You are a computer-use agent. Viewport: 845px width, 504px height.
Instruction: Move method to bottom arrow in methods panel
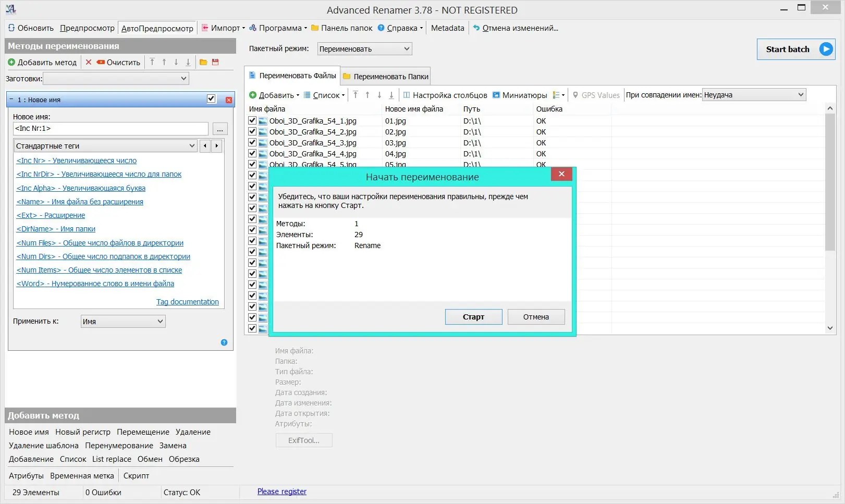[x=188, y=62]
